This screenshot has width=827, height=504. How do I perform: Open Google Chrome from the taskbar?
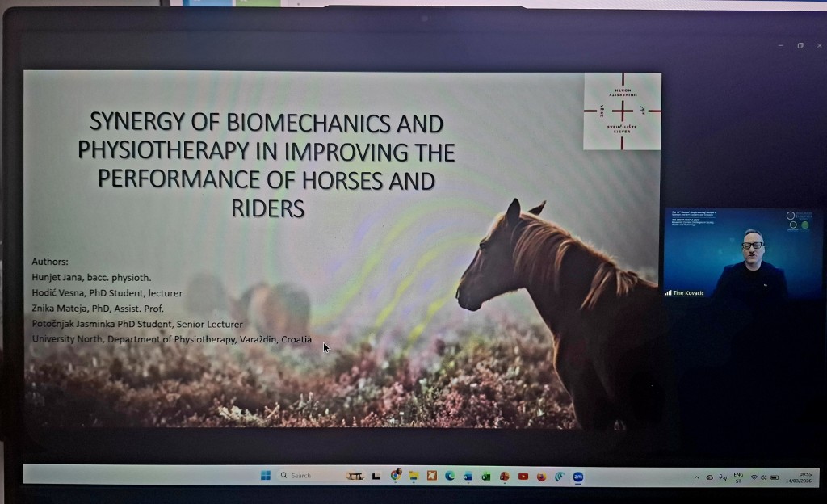pos(396,476)
